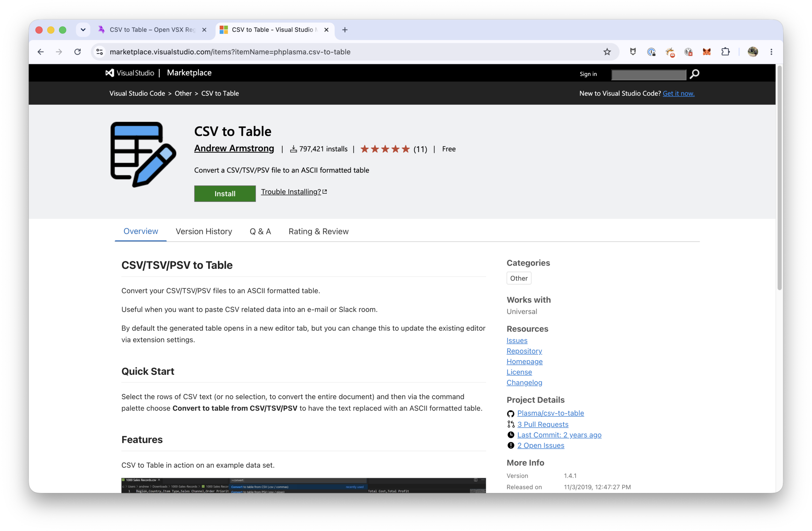
Task: Open the 2 Open Issues link
Action: coord(541,446)
